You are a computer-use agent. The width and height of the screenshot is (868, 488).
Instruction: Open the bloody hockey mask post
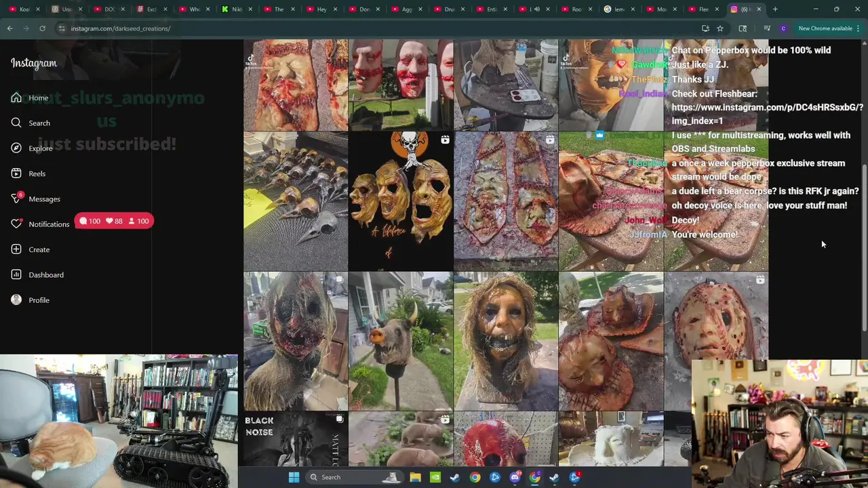point(716,342)
